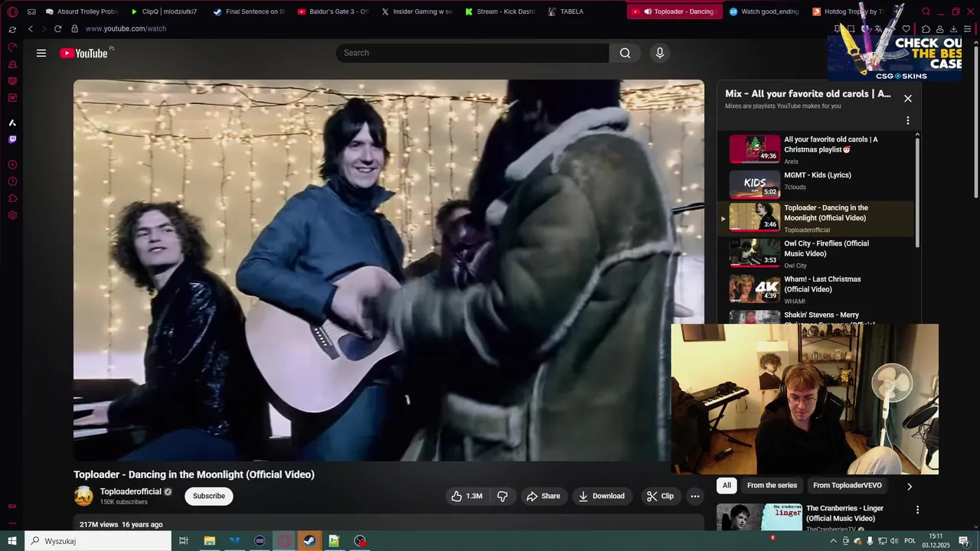Open history clock icon in sidebar
The height and width of the screenshot is (551, 980).
pyautogui.click(x=12, y=181)
